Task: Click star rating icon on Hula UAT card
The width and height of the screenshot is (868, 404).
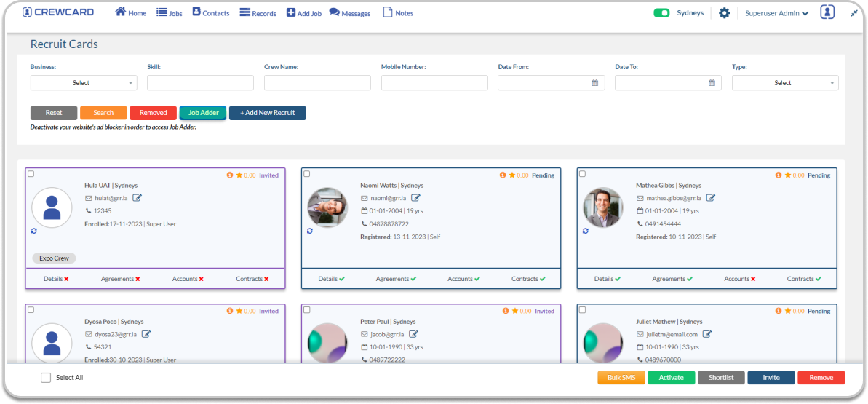Action: coord(239,175)
